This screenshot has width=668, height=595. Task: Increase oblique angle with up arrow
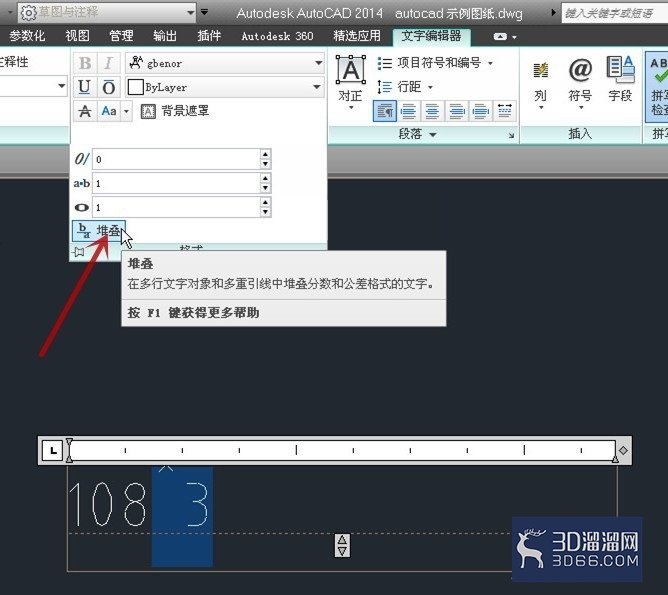(265, 154)
